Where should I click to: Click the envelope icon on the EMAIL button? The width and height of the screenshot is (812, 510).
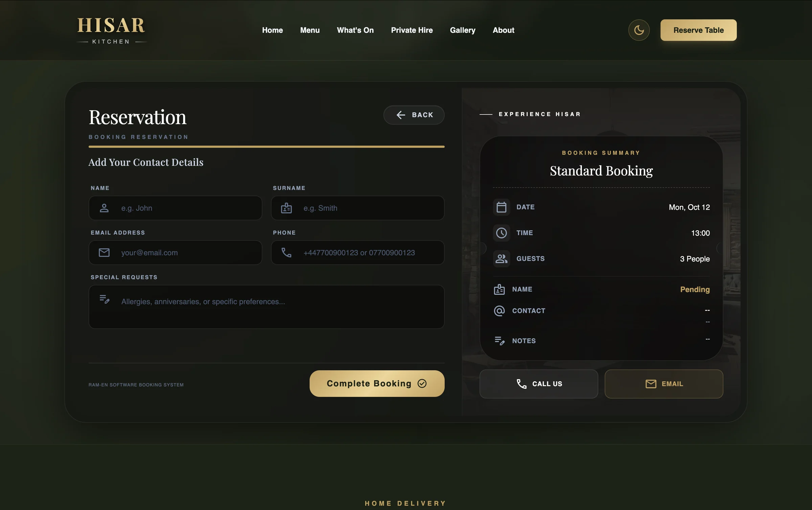651,384
